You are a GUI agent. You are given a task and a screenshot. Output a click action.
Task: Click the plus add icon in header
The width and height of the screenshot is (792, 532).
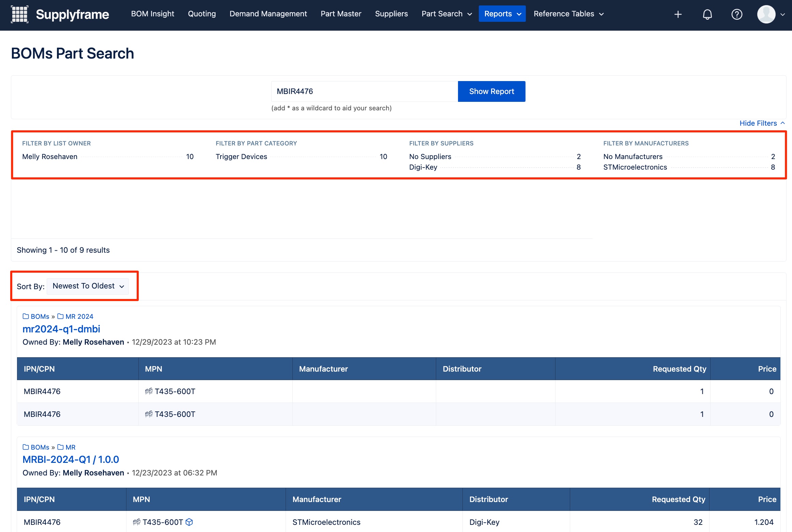click(x=678, y=14)
